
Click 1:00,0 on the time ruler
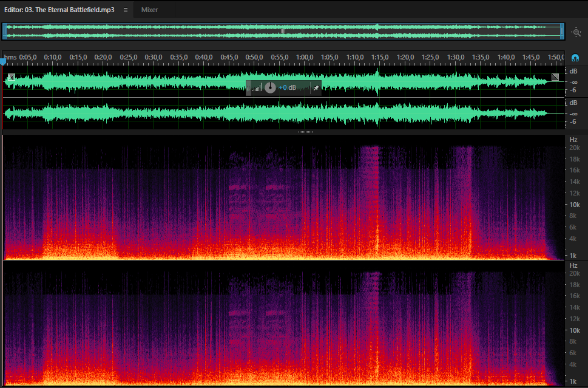pyautogui.click(x=305, y=58)
